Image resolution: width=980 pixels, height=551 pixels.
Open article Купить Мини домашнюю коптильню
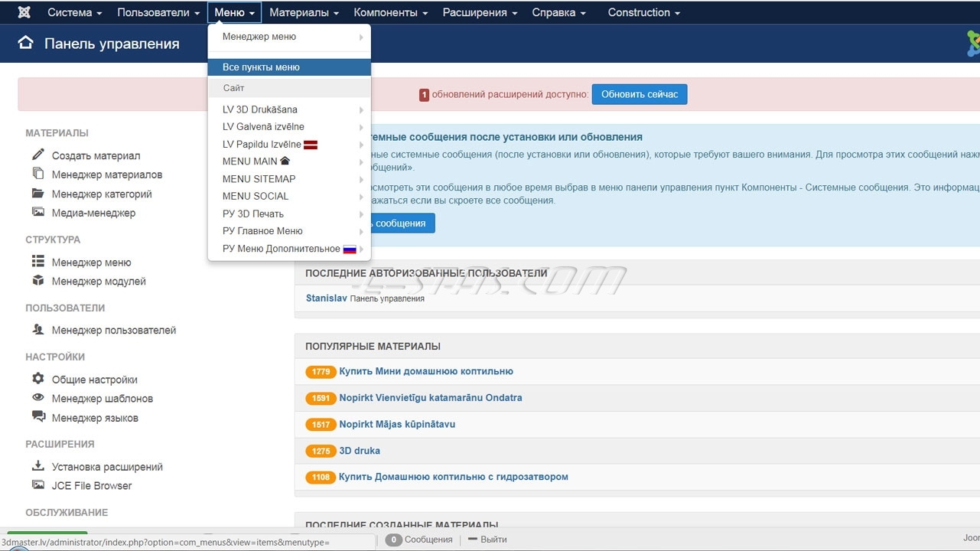(x=426, y=371)
